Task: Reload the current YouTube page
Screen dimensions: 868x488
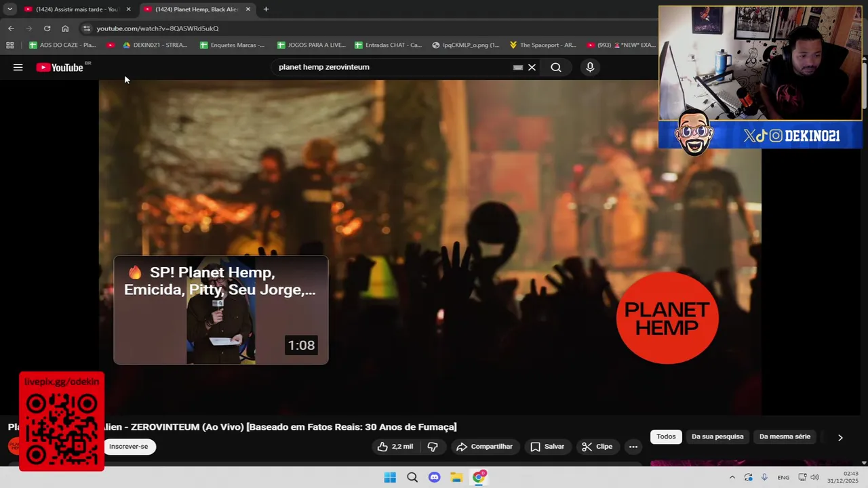Action: pos(47,28)
